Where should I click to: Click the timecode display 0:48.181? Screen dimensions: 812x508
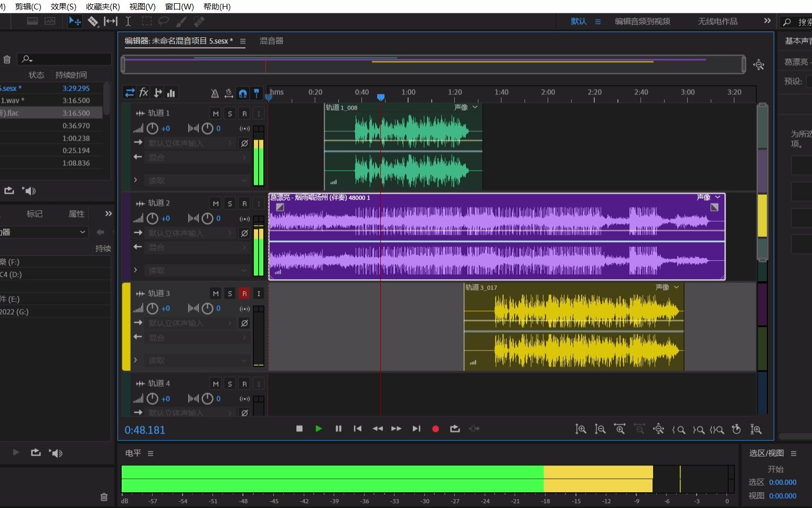(145, 430)
